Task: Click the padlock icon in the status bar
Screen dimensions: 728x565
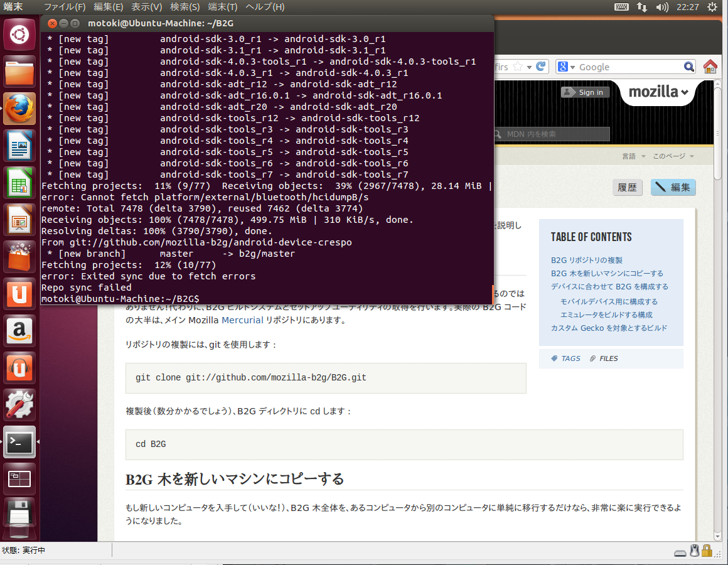Action: click(707, 551)
